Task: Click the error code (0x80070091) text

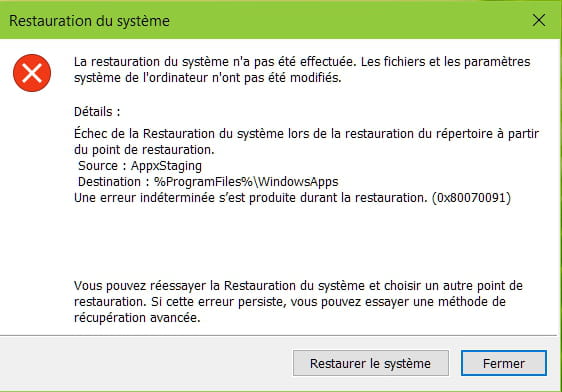Action: [x=471, y=198]
